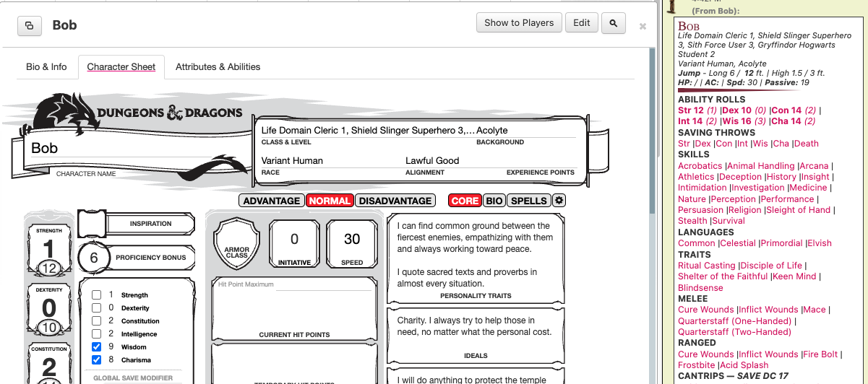Select the Character Sheet tab
This screenshot has width=868, height=384.
[121, 66]
